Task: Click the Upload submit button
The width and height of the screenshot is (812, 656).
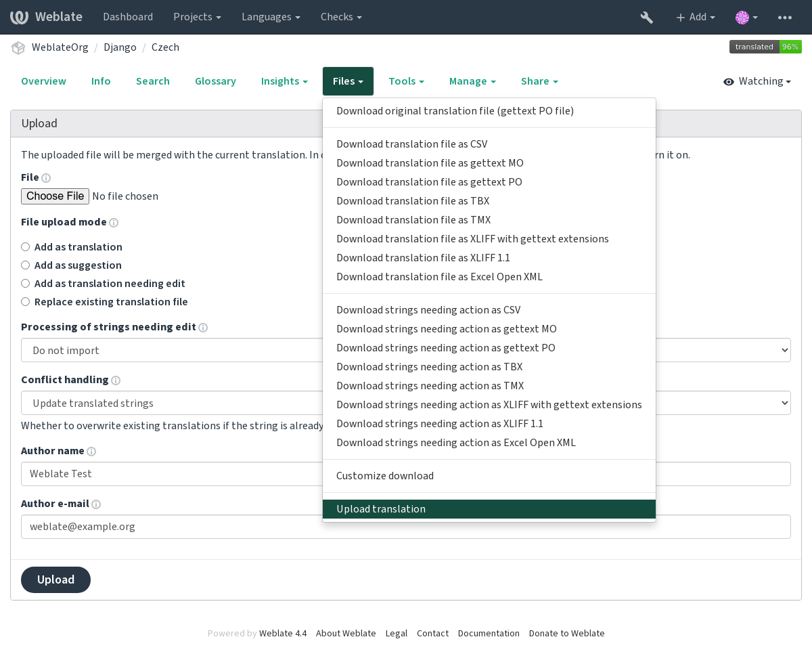Action: point(55,580)
